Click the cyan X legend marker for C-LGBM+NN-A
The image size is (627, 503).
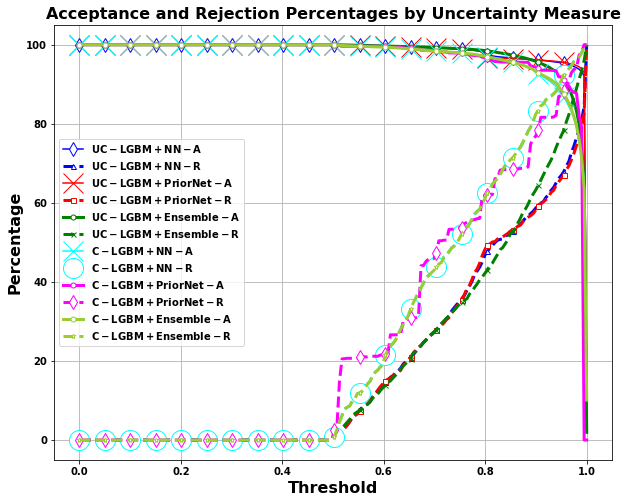[74, 251]
